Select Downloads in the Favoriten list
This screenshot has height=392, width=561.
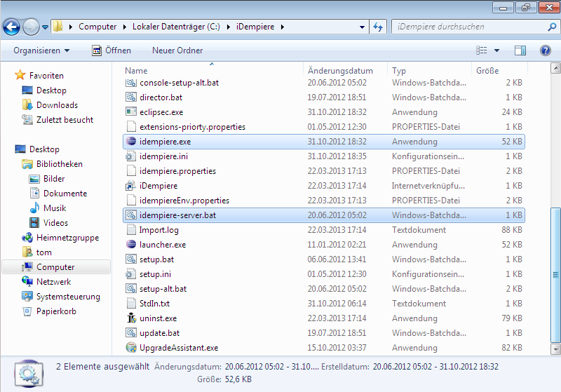pyautogui.click(x=57, y=105)
